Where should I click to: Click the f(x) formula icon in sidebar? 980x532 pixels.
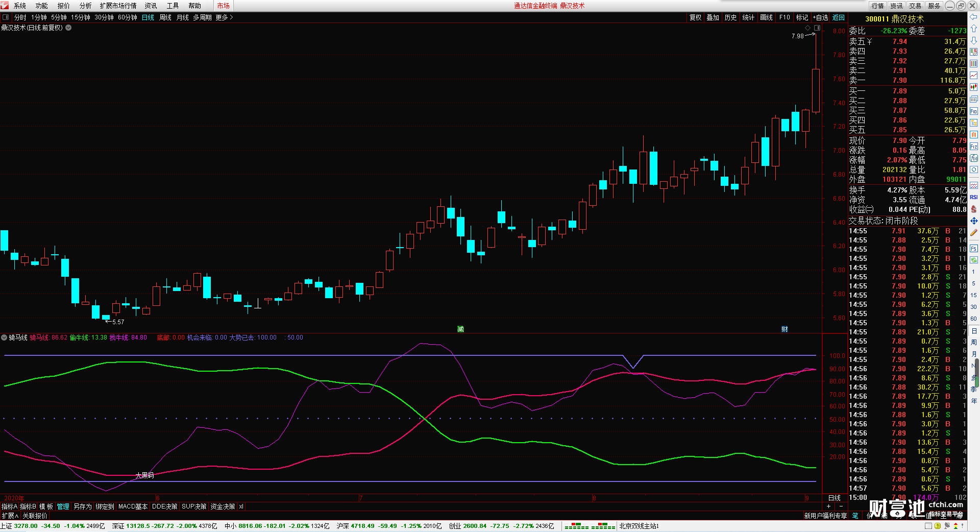pos(974,158)
